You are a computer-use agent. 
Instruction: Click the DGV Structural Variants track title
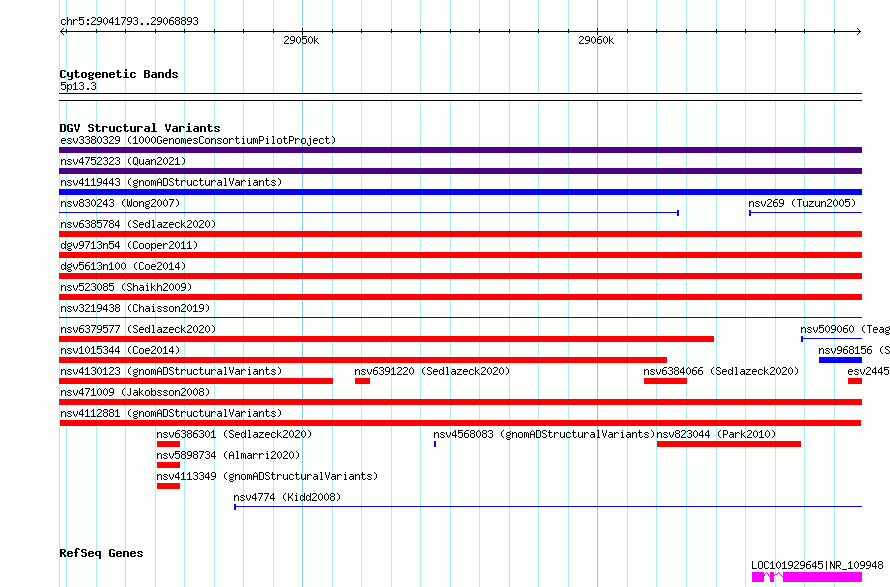(140, 128)
